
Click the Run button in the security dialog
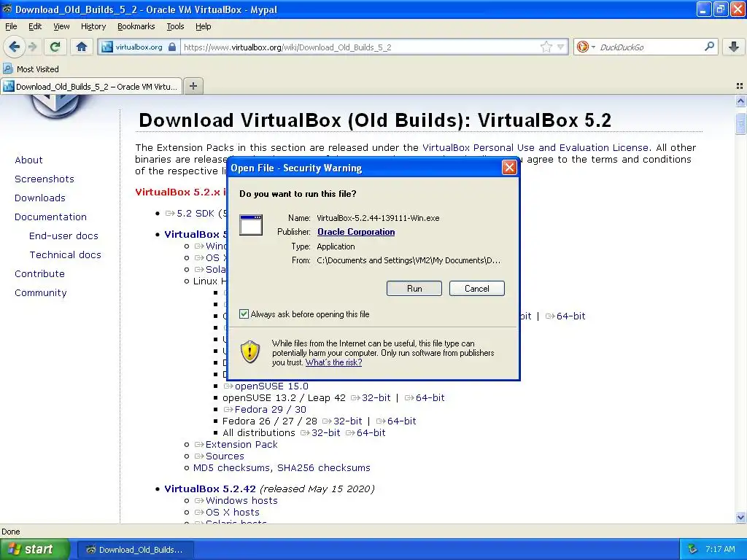[x=414, y=289]
